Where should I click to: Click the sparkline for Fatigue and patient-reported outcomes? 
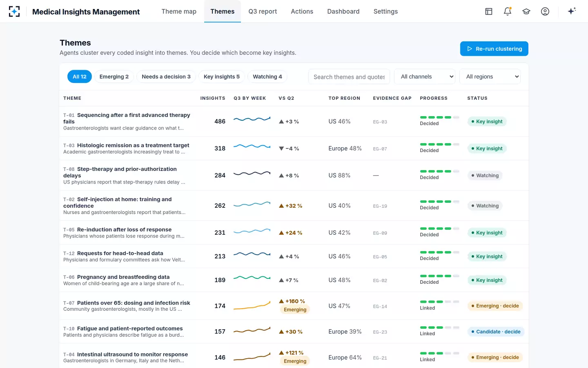click(252, 330)
